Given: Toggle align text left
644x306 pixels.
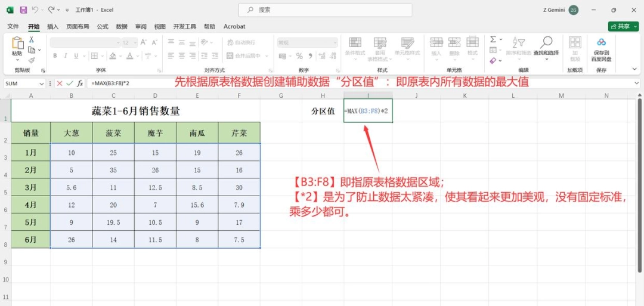Looking at the screenshot, I should pyautogui.click(x=171, y=55).
